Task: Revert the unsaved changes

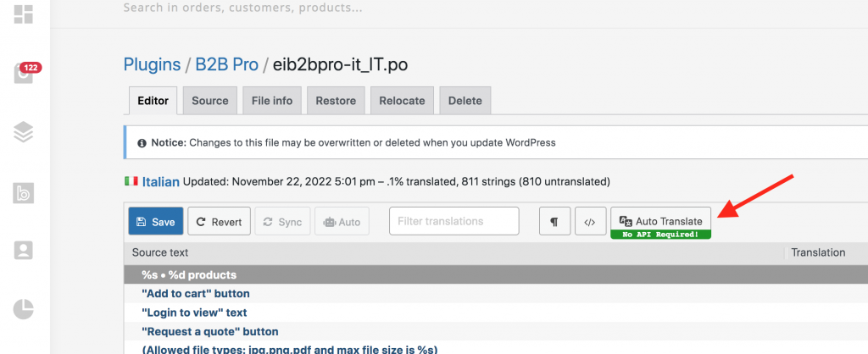Action: point(220,221)
